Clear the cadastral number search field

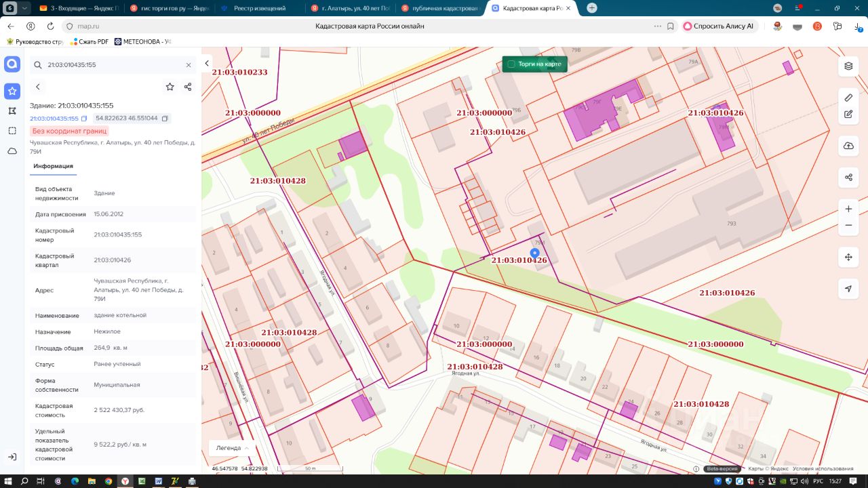pyautogui.click(x=189, y=65)
